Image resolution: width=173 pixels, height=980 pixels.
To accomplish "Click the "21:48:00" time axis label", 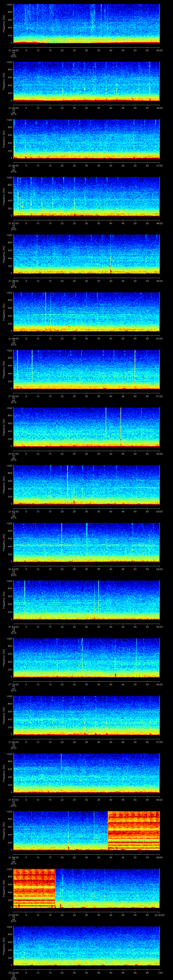I will pos(13,280).
